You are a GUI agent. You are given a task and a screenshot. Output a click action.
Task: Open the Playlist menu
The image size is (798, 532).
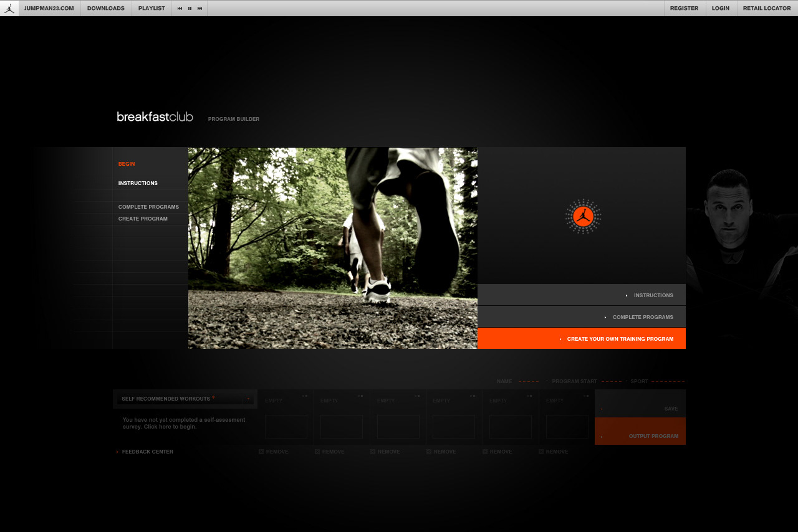[151, 8]
